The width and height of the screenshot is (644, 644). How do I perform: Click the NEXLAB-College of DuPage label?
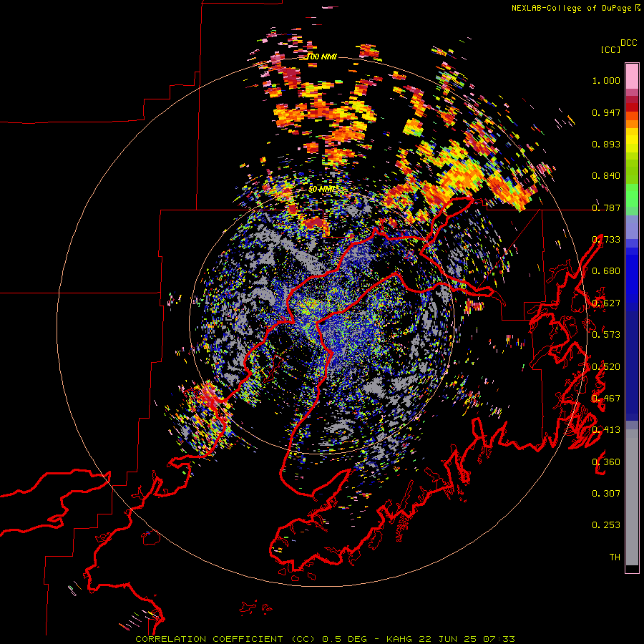coord(572,8)
